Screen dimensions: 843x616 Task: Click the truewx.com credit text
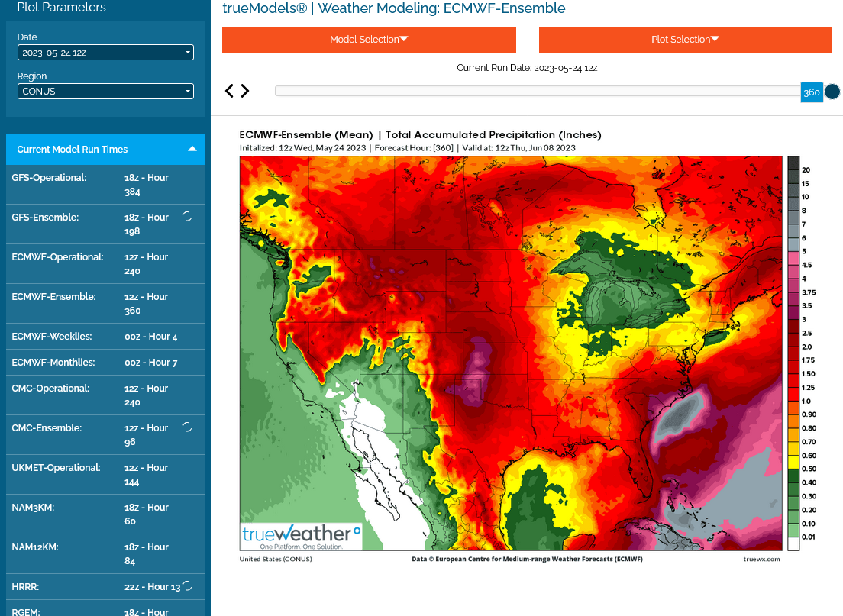pyautogui.click(x=761, y=559)
